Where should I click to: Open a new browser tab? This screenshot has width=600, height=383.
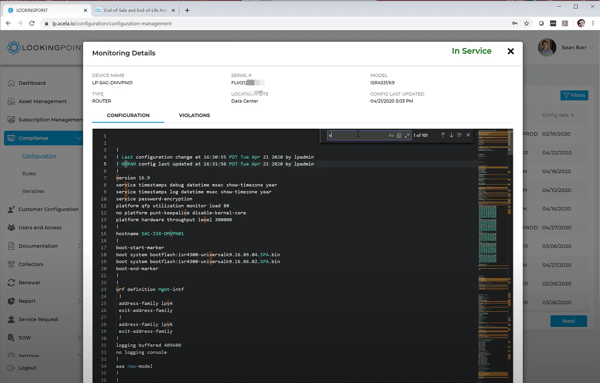[x=187, y=10]
